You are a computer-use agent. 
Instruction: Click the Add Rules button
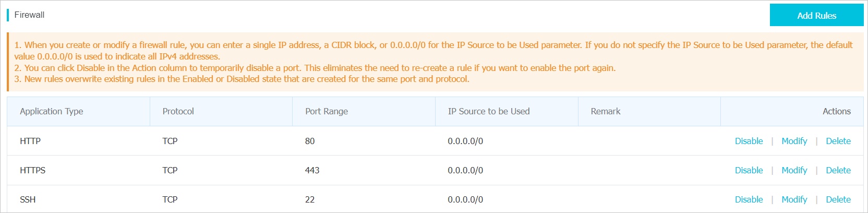816,15
